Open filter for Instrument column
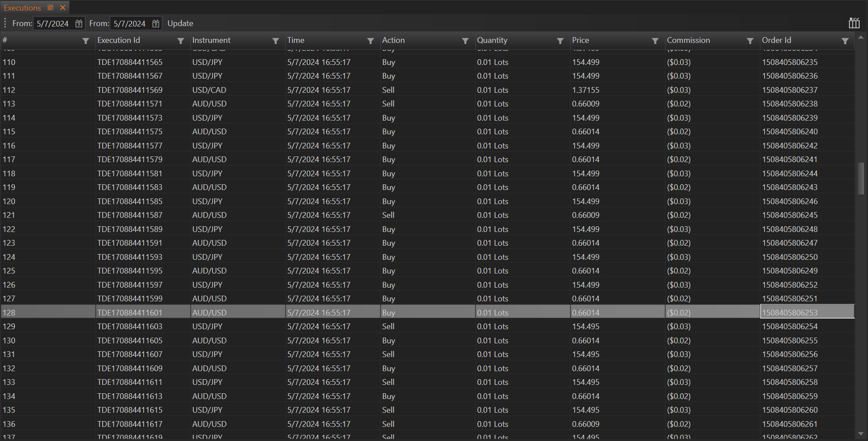This screenshot has width=868, height=441. coord(275,41)
